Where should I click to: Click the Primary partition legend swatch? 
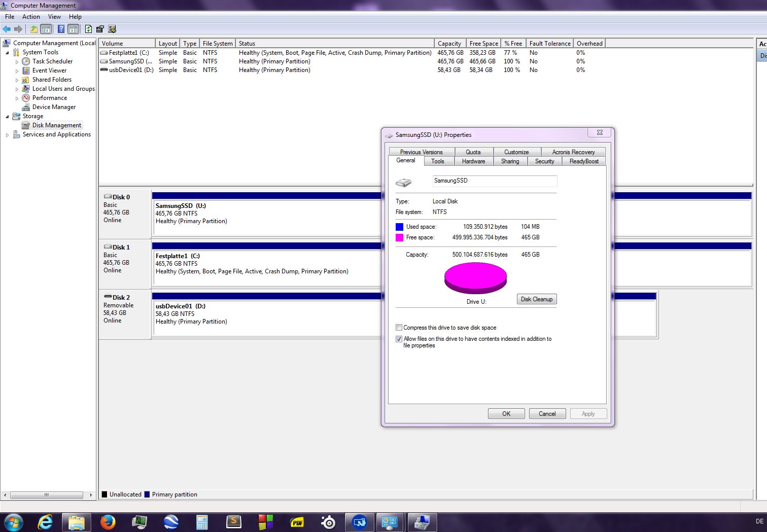tap(147, 494)
